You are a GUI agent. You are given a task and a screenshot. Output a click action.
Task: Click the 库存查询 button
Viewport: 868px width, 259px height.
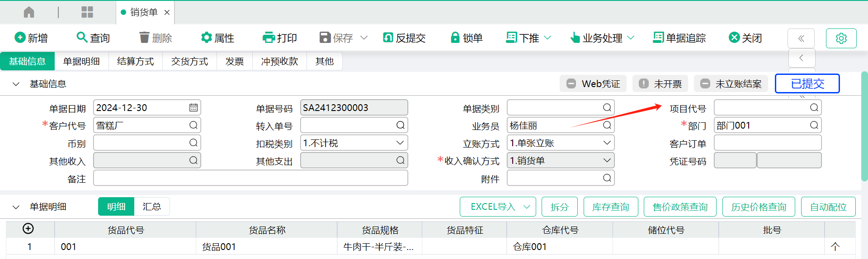[610, 207]
